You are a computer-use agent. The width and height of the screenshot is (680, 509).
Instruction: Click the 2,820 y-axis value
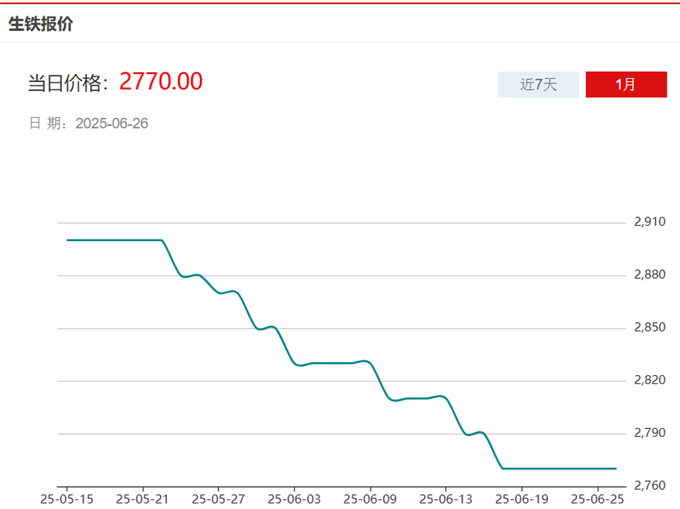[650, 380]
